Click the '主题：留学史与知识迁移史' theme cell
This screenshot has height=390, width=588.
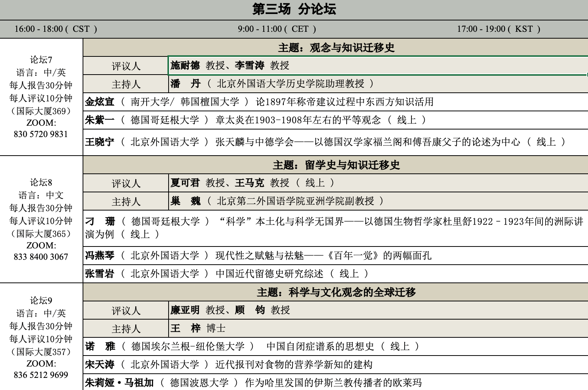[x=336, y=165]
